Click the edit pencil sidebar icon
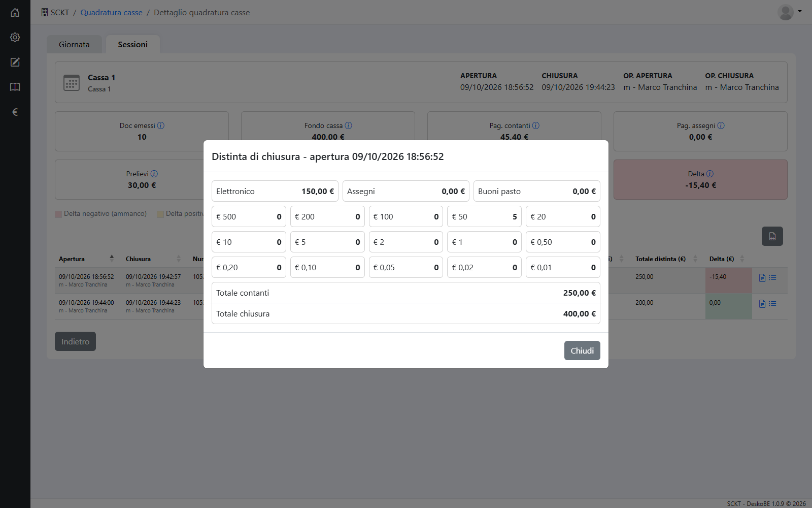 click(15, 62)
